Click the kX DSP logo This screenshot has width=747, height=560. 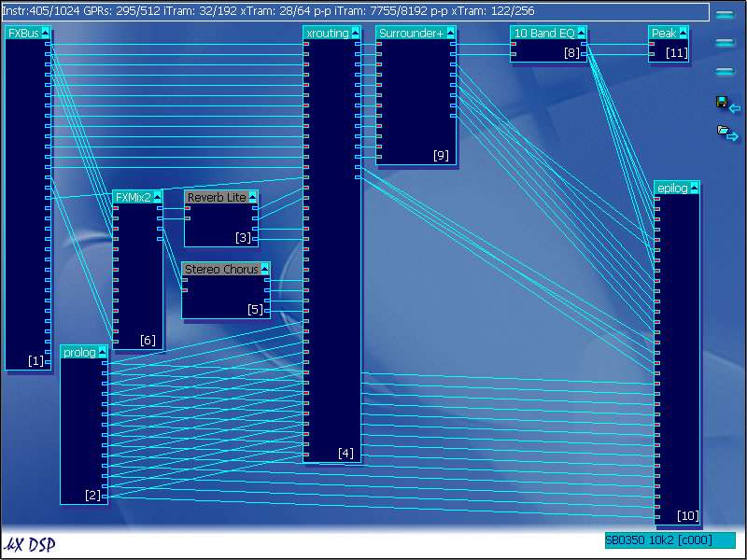pos(30,544)
